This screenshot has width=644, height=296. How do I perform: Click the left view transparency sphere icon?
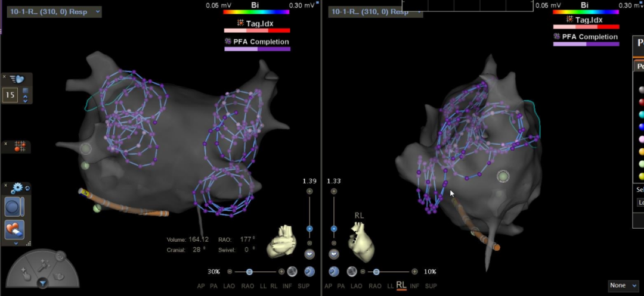click(x=292, y=272)
